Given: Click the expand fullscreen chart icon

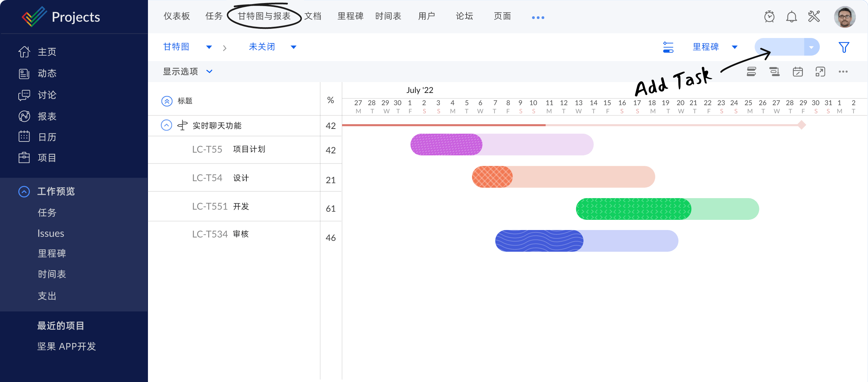Looking at the screenshot, I should pyautogui.click(x=820, y=72).
